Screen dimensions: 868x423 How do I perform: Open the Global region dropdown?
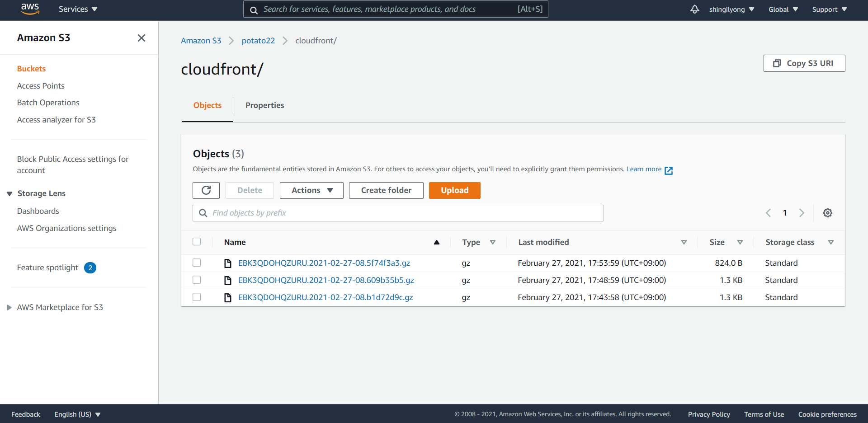783,9
